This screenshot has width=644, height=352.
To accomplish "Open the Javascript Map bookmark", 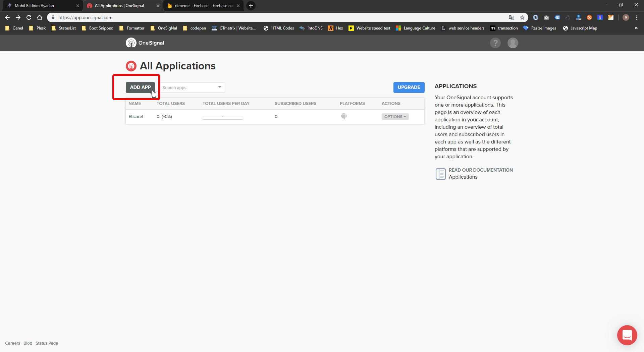I will pos(580,28).
